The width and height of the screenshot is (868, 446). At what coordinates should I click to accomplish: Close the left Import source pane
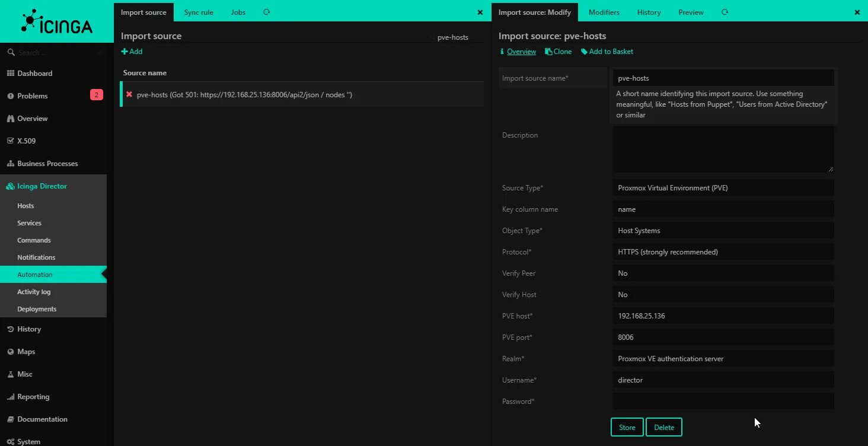(480, 12)
